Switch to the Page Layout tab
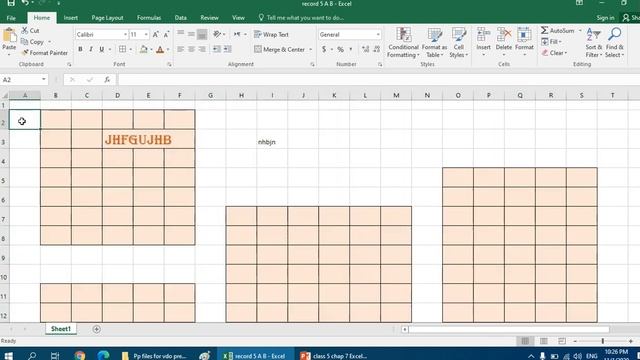640x360 pixels. (107, 18)
